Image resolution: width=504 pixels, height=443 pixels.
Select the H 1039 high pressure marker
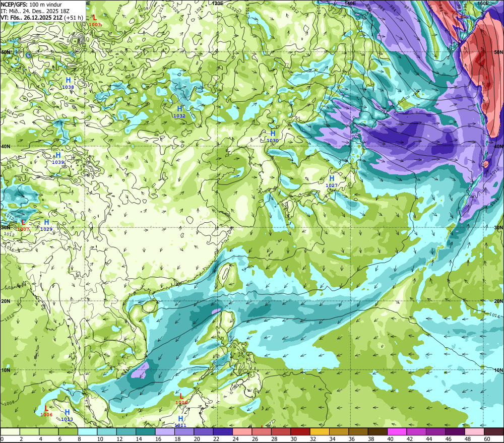coord(58,158)
